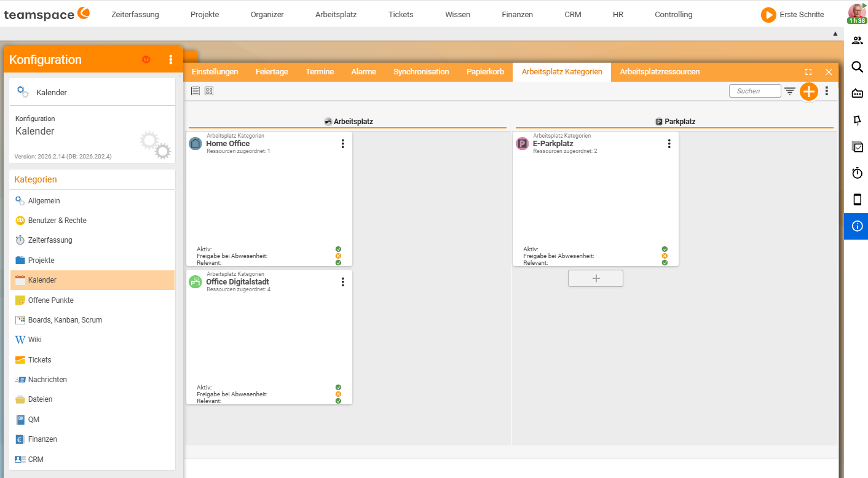This screenshot has width=868, height=478.
Task: Open the Finanzen menu in top bar
Action: 517,15
